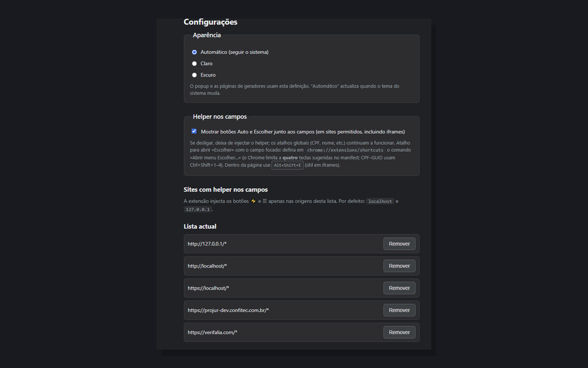Click the https://projur-dev.confitec.com.br/* text
588x368 pixels.
tap(228, 310)
